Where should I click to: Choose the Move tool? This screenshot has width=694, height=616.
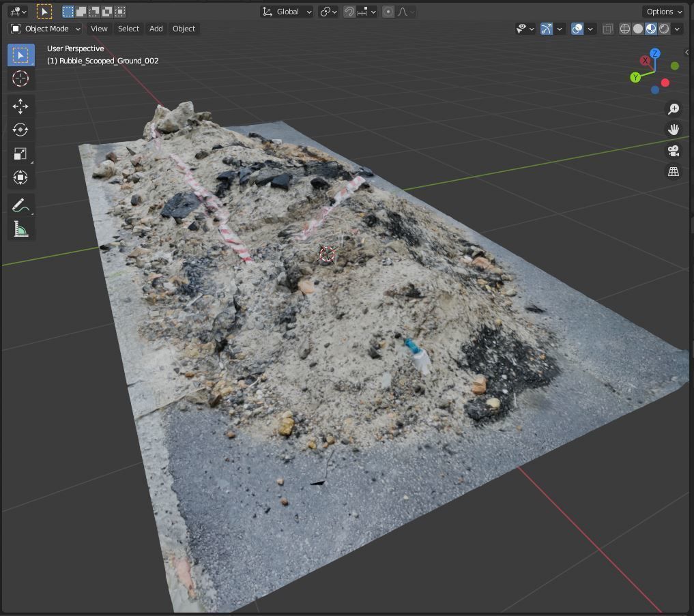pyautogui.click(x=20, y=106)
